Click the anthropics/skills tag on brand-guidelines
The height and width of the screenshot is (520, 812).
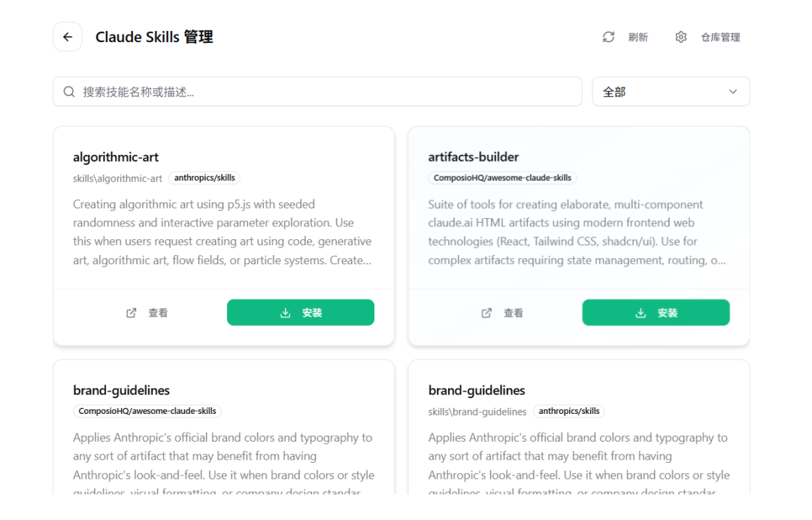569,412
